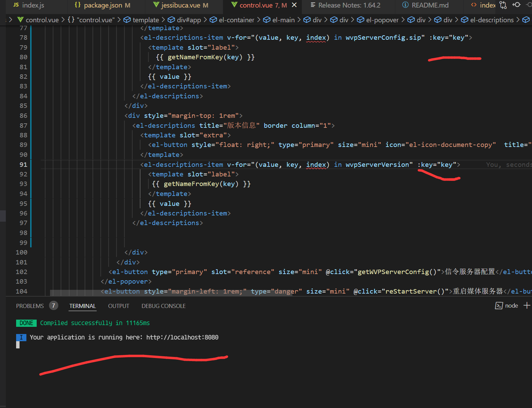Click the blue I info badge in terminal
The width and height of the screenshot is (532, 408).
[x=21, y=337]
